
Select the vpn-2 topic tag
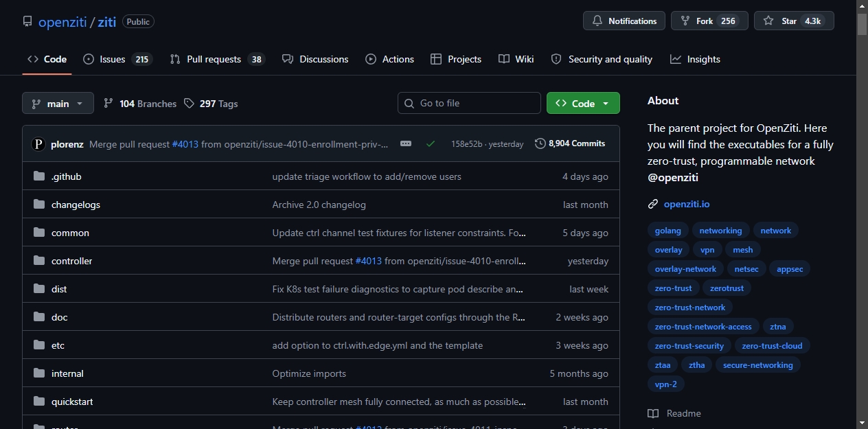pyautogui.click(x=666, y=384)
